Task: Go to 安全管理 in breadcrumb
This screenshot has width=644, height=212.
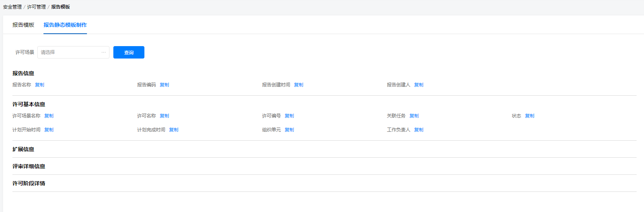Action: (x=12, y=7)
